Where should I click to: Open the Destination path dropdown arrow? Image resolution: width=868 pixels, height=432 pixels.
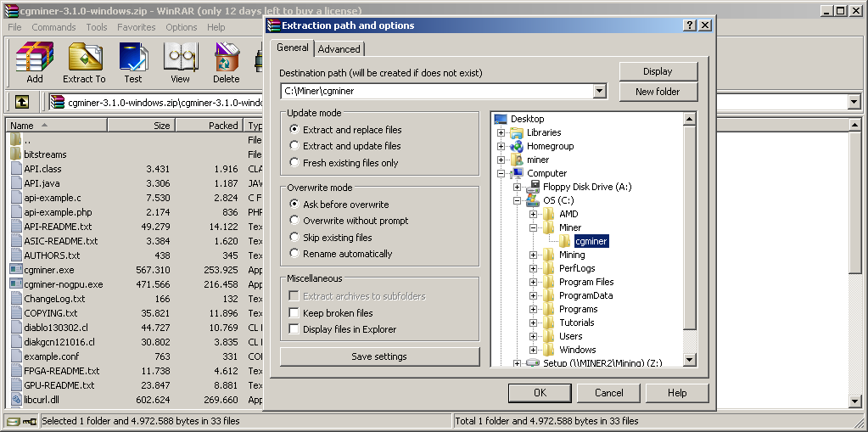(x=599, y=92)
